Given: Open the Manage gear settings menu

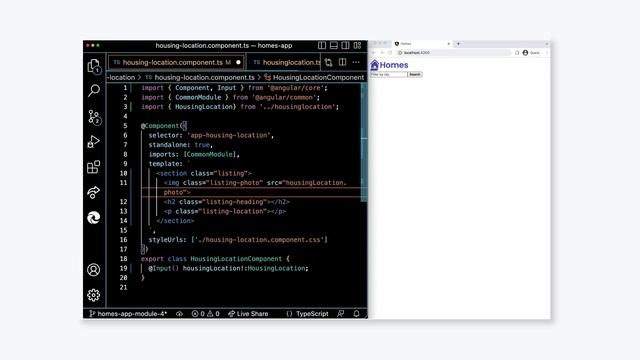Looking at the screenshot, I should (x=93, y=295).
